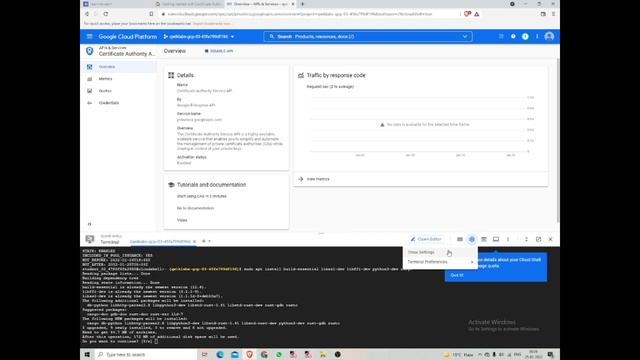The height and width of the screenshot is (360, 640).
Task: Select Quotas in the left sidebar
Action: pos(118,91)
